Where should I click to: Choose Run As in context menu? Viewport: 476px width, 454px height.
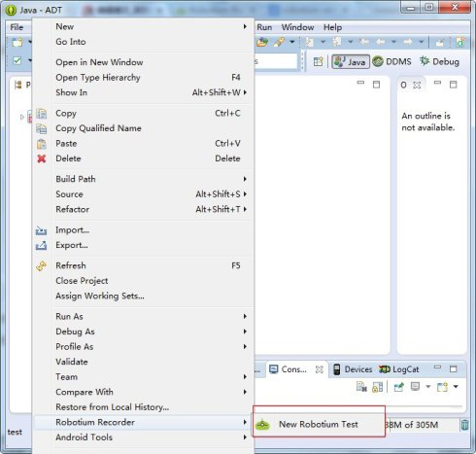(143, 317)
